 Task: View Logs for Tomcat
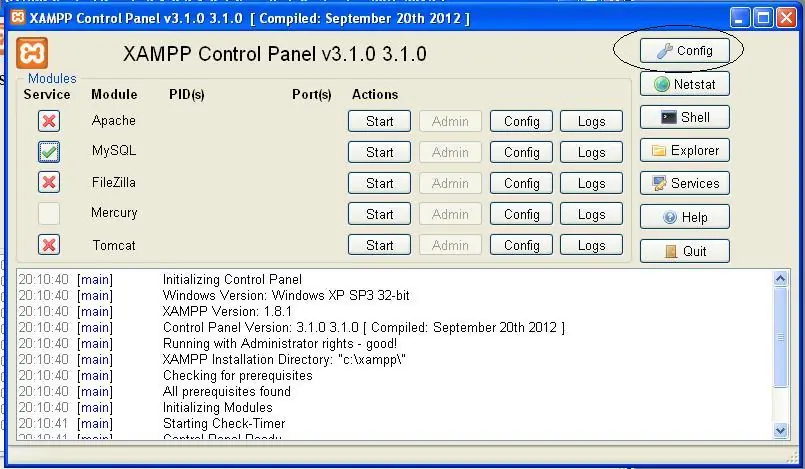(x=591, y=245)
